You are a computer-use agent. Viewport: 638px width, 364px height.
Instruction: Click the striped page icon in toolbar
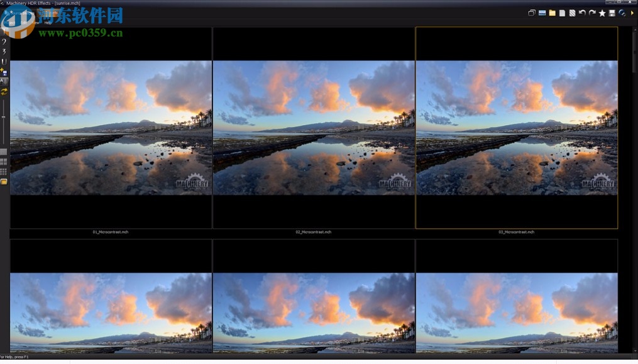[572, 13]
